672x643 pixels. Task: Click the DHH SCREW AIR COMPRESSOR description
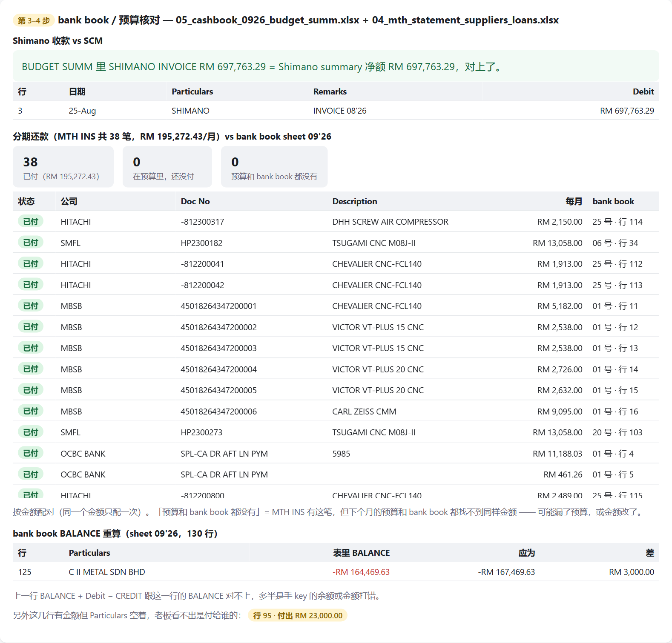390,222
